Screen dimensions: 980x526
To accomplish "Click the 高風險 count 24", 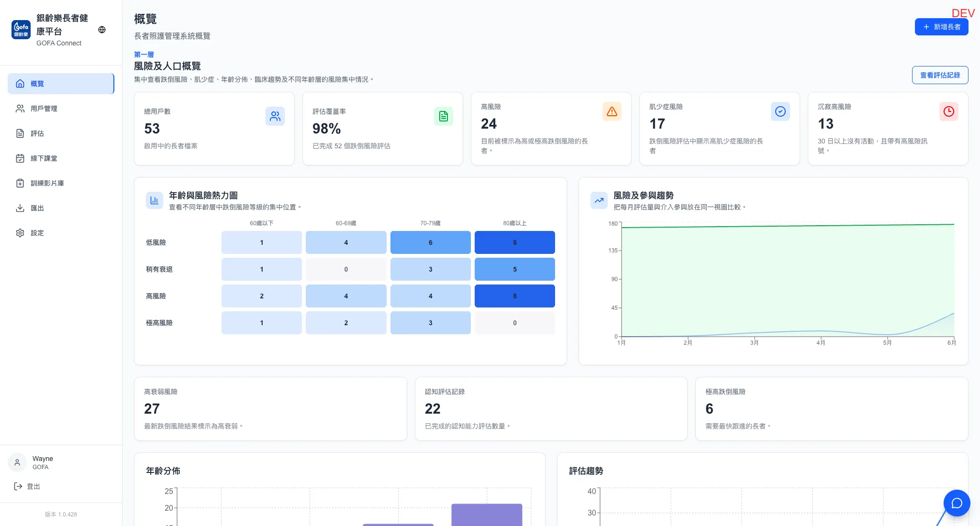I will tap(489, 124).
